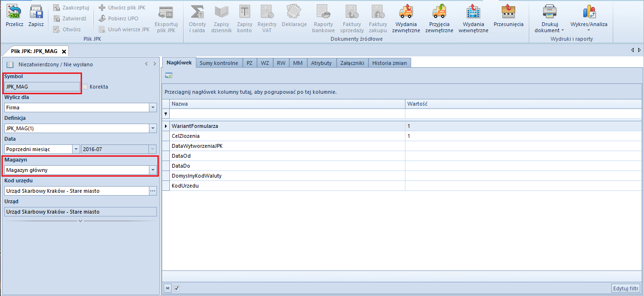
Task: Open Zapisy dziennik
Action: coord(221,19)
